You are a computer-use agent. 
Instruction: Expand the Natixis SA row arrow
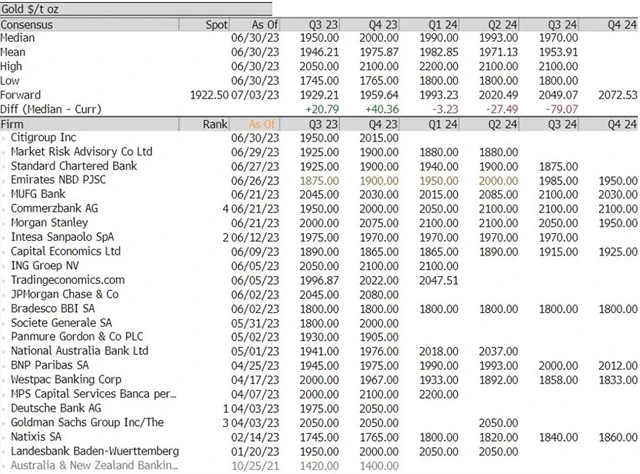point(8,438)
